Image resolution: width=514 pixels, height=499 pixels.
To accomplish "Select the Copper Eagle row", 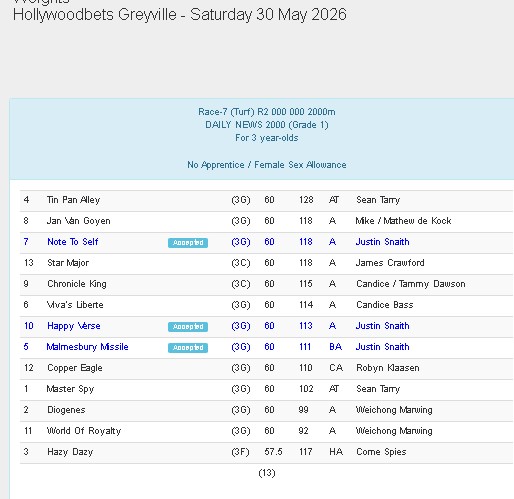I will (x=266, y=368).
